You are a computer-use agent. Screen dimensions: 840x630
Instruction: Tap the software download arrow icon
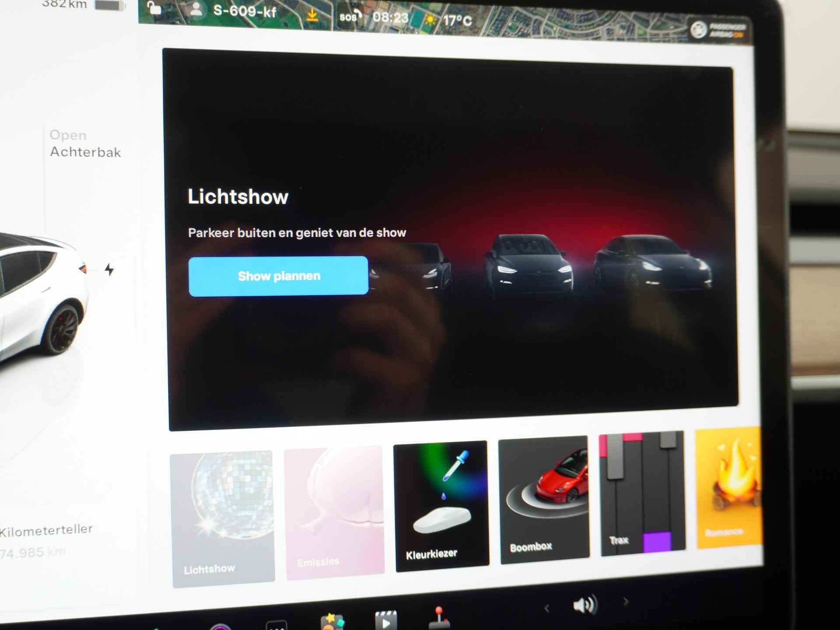coord(312,15)
